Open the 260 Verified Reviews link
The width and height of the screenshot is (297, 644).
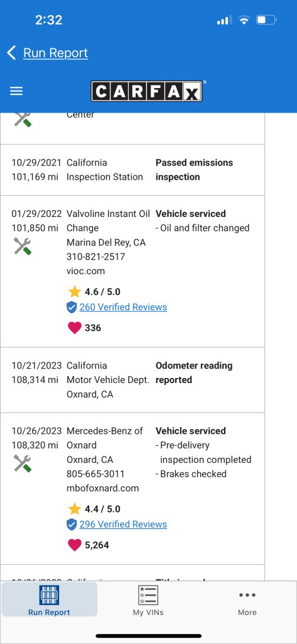123,307
